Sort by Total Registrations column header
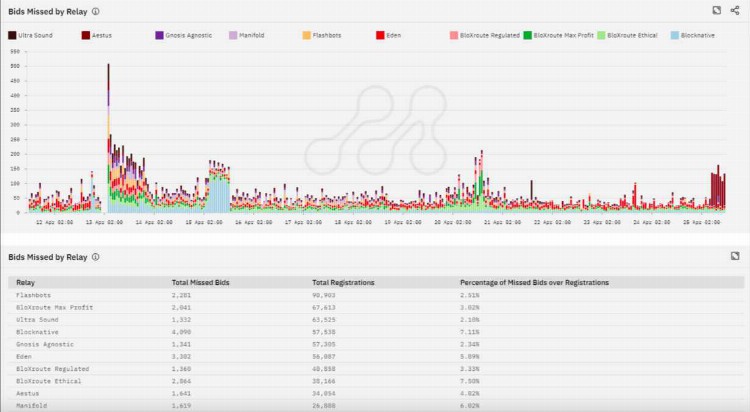The height and width of the screenshot is (412, 750). [343, 283]
